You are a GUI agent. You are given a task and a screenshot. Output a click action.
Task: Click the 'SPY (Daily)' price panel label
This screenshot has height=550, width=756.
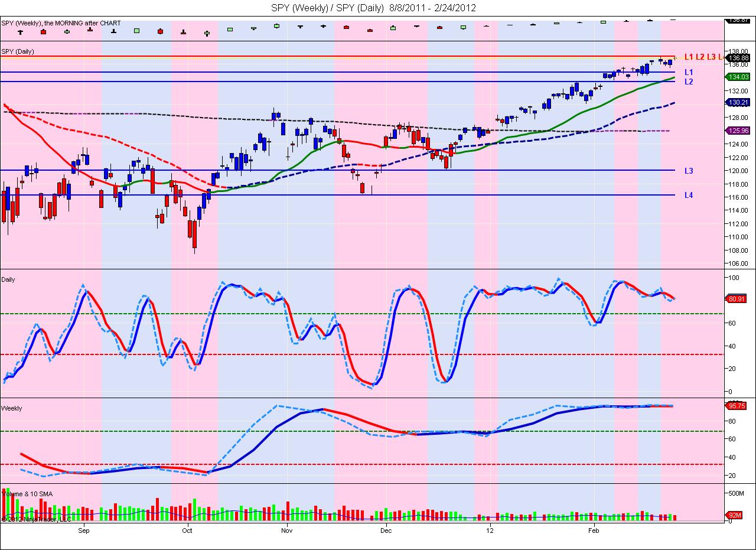click(18, 51)
